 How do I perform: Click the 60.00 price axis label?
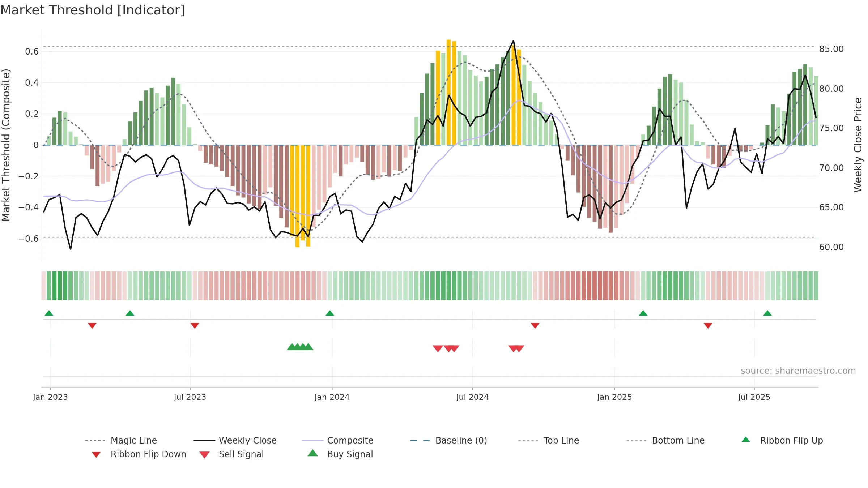click(831, 247)
